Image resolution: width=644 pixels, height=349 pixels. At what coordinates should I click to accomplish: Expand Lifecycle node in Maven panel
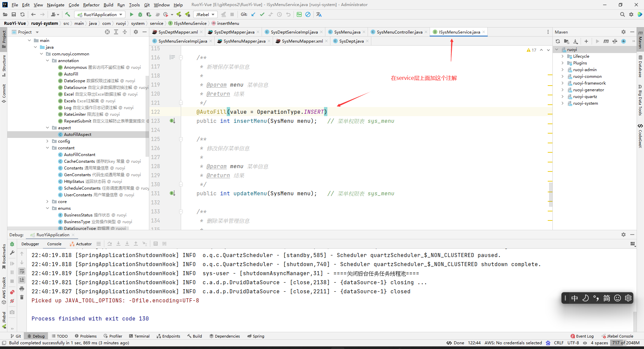click(563, 56)
